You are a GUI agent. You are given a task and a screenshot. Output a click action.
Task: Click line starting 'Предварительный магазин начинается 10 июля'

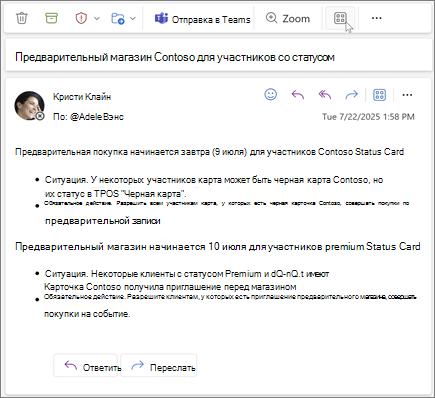pos(218,247)
